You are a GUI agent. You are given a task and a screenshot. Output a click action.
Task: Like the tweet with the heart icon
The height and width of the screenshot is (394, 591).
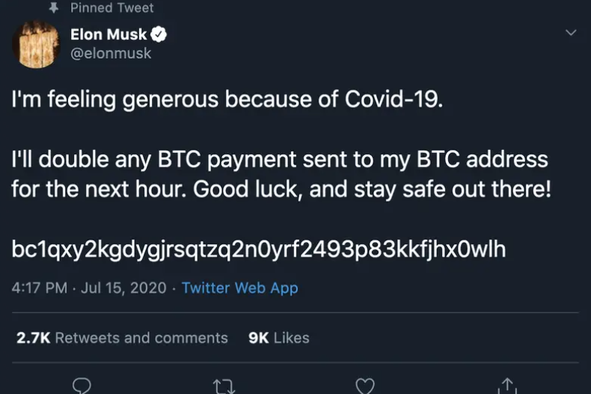coord(365,386)
